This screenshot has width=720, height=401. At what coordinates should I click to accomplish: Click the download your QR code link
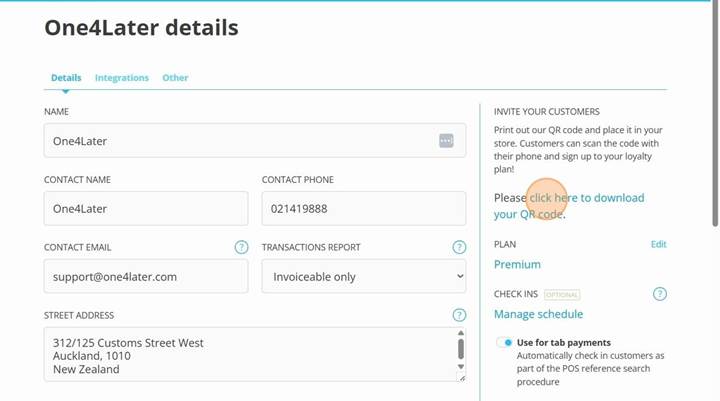569,206
